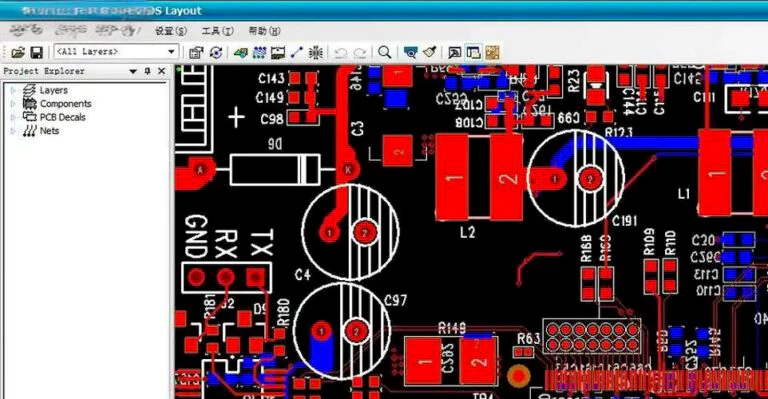Screen dimensions: 768x399
Task: Select the C97 reference label
Action: coord(396,300)
